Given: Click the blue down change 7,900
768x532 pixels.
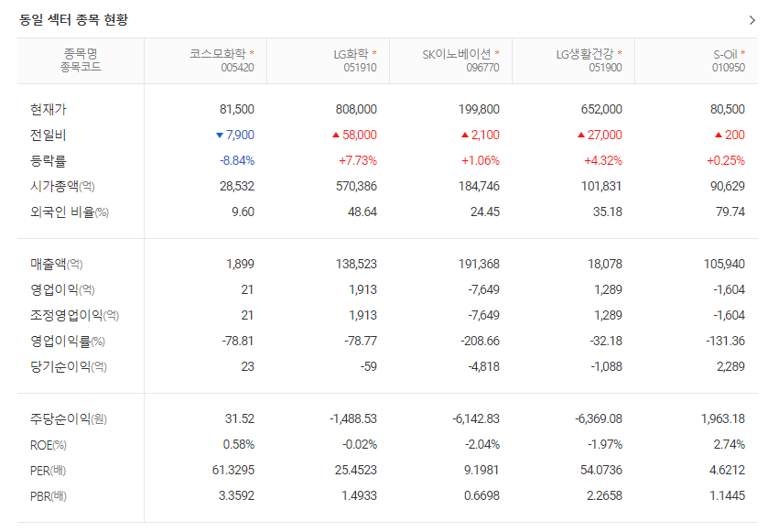Looking at the screenshot, I should click(235, 135).
